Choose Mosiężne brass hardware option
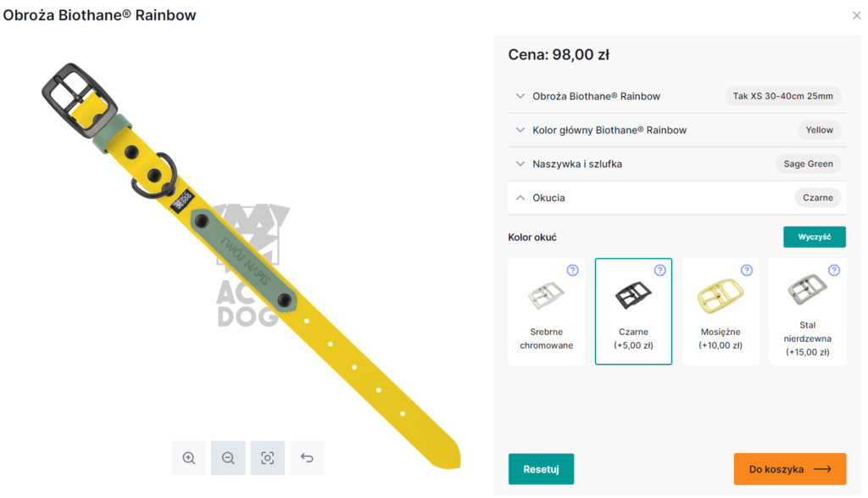Image resolution: width=868 pixels, height=498 pixels. [x=721, y=312]
